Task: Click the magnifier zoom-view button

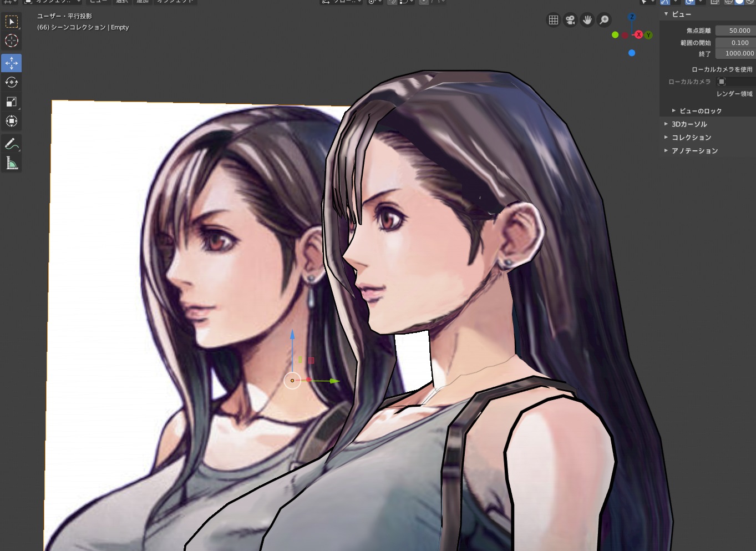Action: tap(604, 21)
